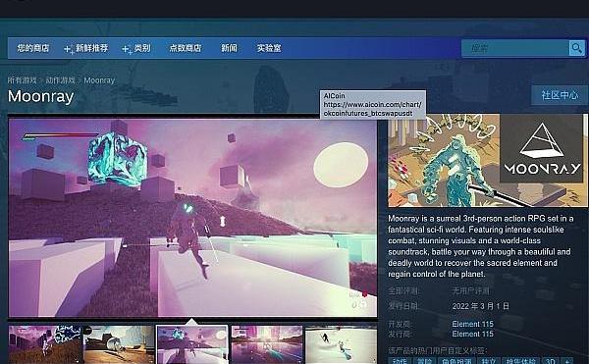The width and height of the screenshot is (589, 364).
Task: Select the white snowy screenshot thumbnail
Action: click(341, 344)
